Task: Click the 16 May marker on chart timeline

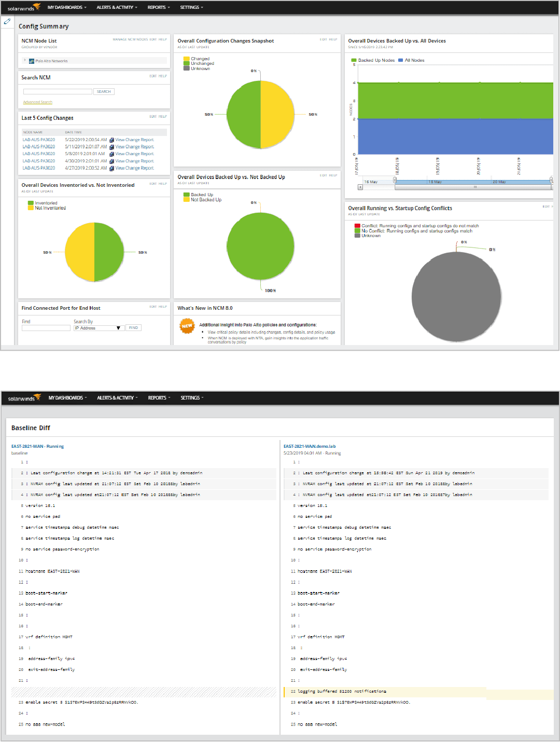Action: click(x=371, y=182)
